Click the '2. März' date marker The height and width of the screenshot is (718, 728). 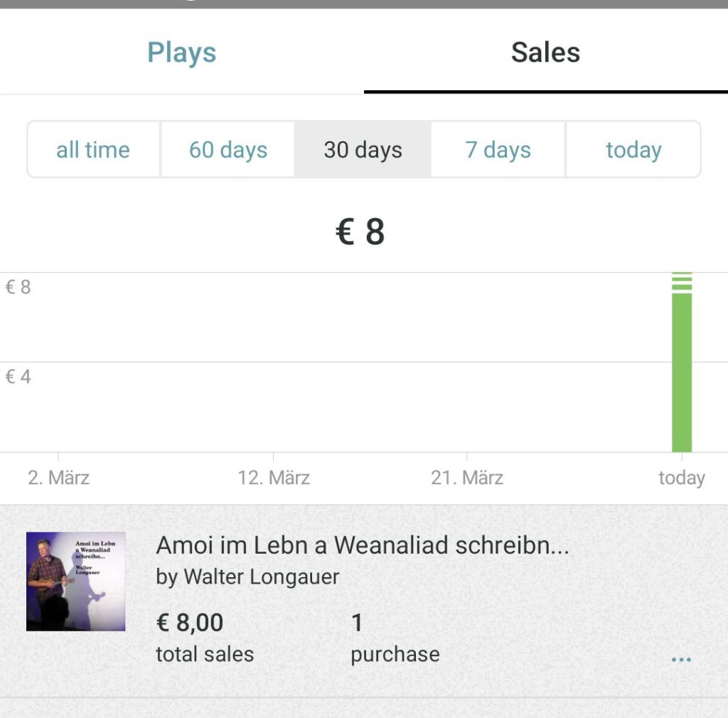pyautogui.click(x=58, y=478)
